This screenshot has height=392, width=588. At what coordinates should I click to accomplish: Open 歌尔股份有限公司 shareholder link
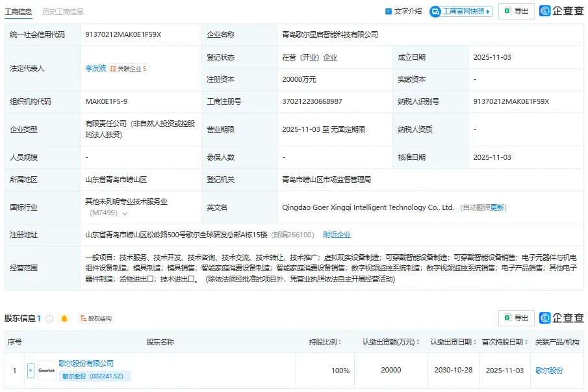[x=86, y=363]
